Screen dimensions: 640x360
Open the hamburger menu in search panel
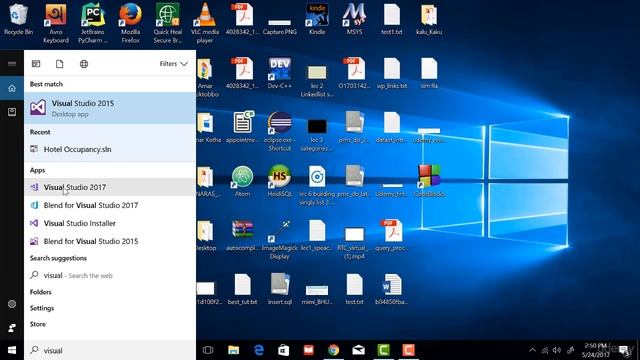[12, 64]
